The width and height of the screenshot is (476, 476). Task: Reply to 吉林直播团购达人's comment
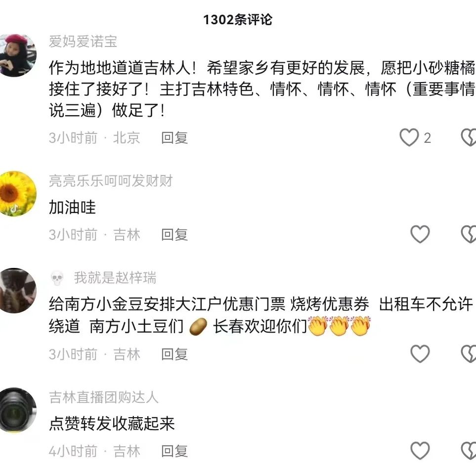pos(174,451)
